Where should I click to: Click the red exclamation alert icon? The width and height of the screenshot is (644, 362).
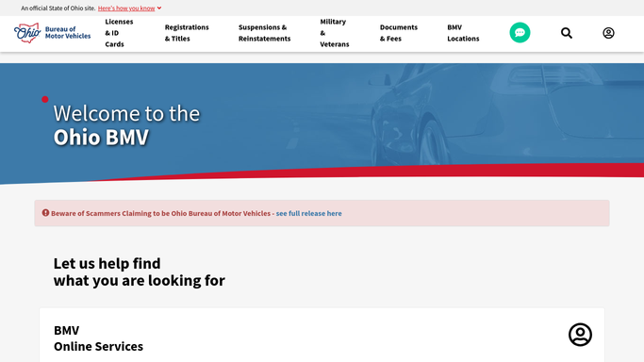click(45, 213)
